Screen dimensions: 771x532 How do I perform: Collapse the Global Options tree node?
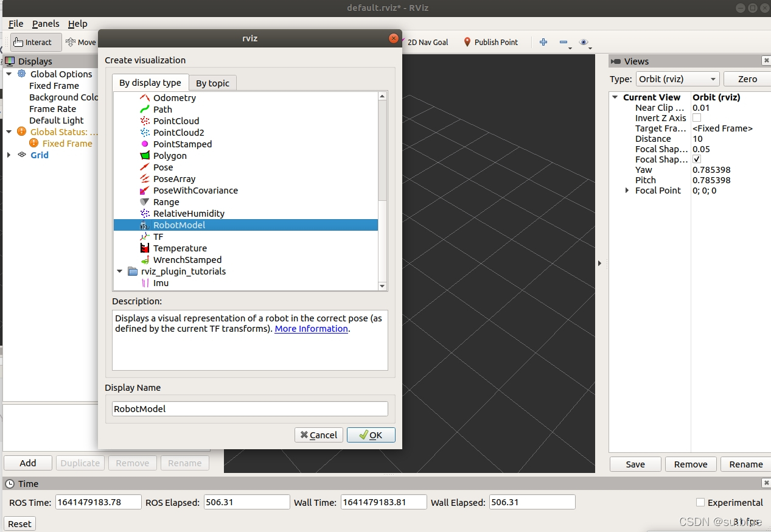tap(9, 74)
